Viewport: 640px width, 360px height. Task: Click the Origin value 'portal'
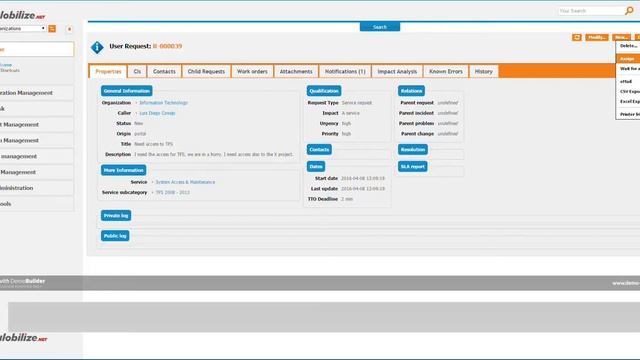[x=140, y=134]
